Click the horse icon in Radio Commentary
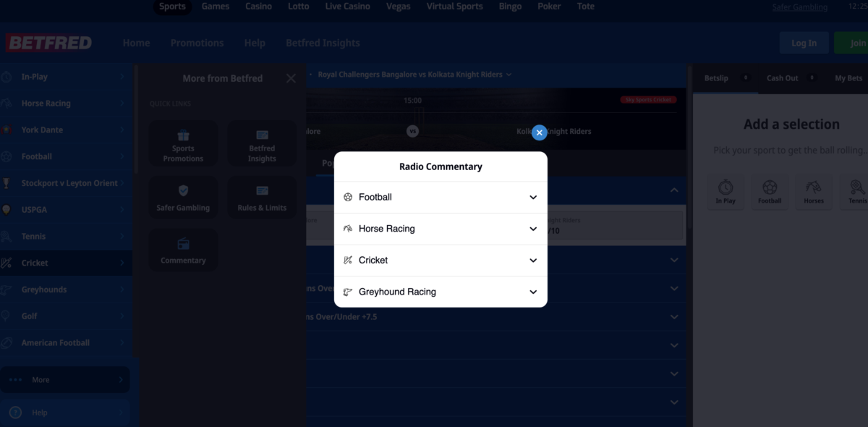The width and height of the screenshot is (868, 427). click(x=348, y=229)
